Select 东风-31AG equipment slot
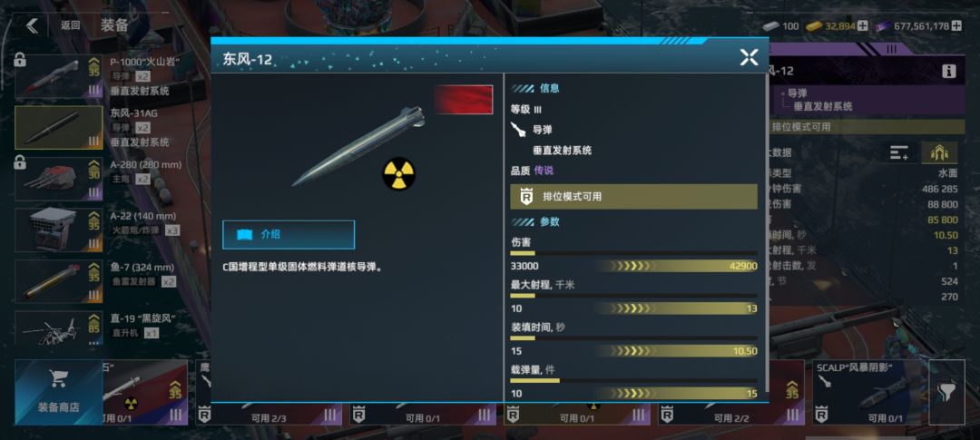This screenshot has height=440, width=980. (x=59, y=128)
